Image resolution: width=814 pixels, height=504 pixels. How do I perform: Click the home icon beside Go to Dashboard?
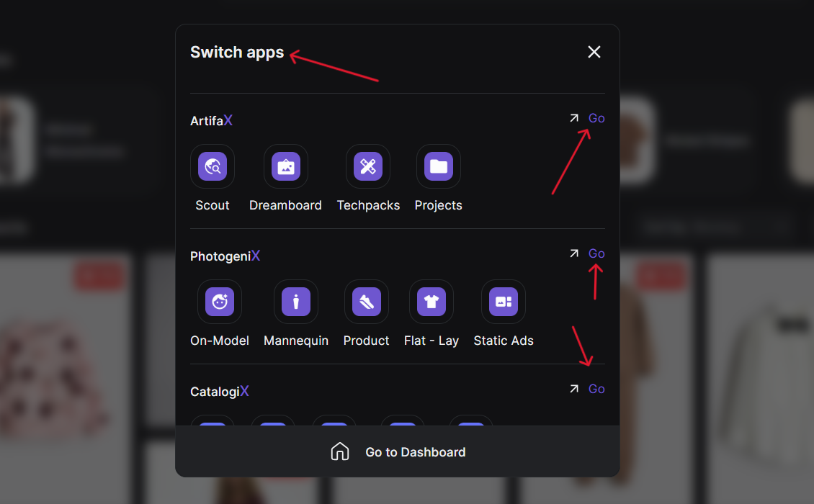[x=340, y=451]
